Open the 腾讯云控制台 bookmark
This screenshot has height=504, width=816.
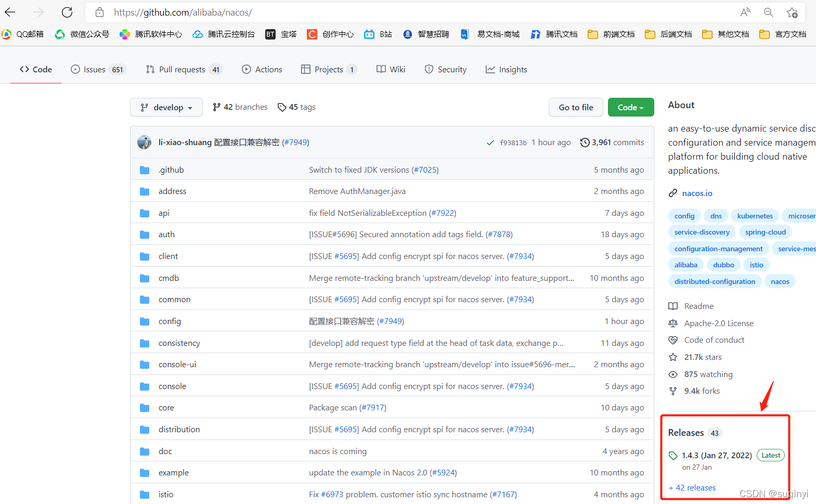[x=224, y=34]
